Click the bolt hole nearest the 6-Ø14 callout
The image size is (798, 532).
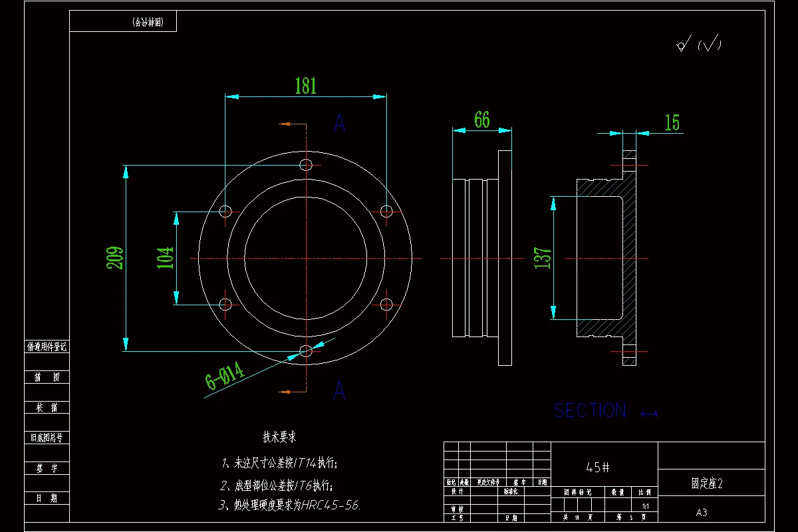[306, 351]
